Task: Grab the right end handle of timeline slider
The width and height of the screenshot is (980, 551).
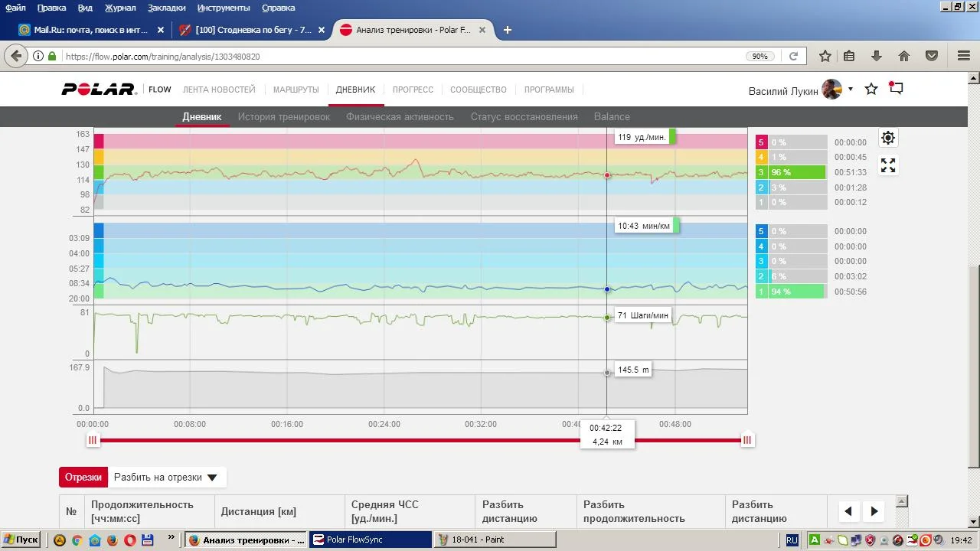Action: click(747, 440)
